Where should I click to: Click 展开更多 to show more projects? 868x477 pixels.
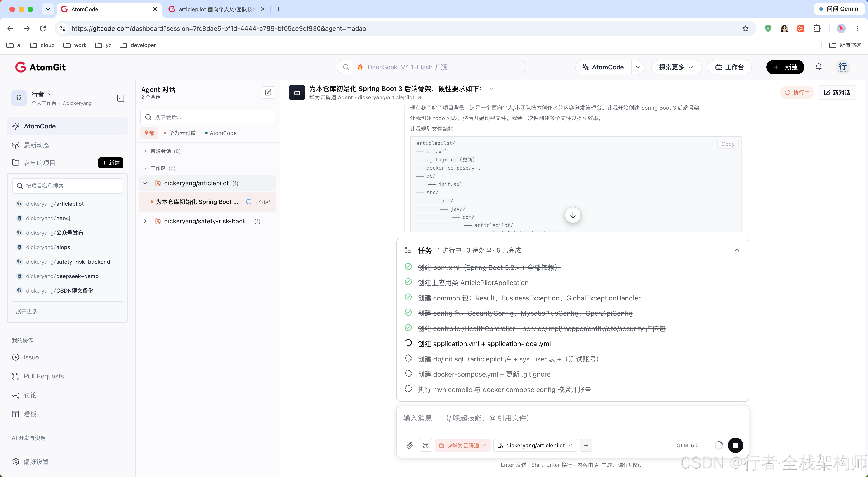click(x=27, y=312)
